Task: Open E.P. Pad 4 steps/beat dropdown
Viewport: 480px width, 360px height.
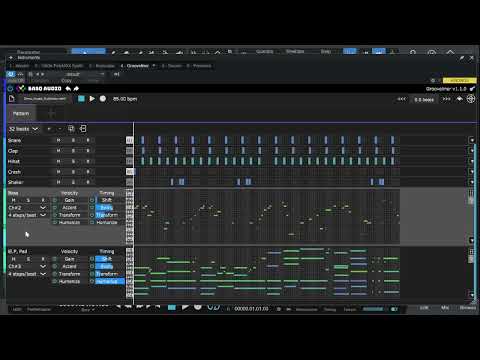Action: [x=27, y=274]
